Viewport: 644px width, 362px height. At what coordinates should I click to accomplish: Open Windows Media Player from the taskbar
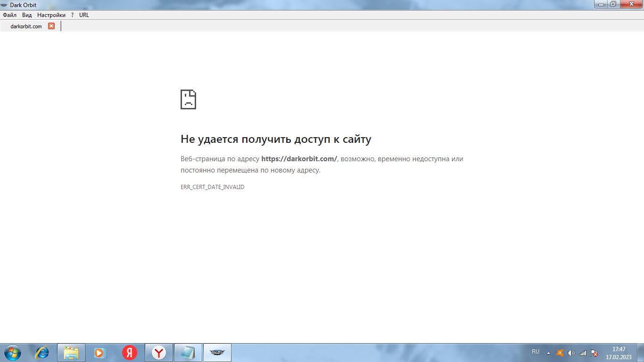100,352
